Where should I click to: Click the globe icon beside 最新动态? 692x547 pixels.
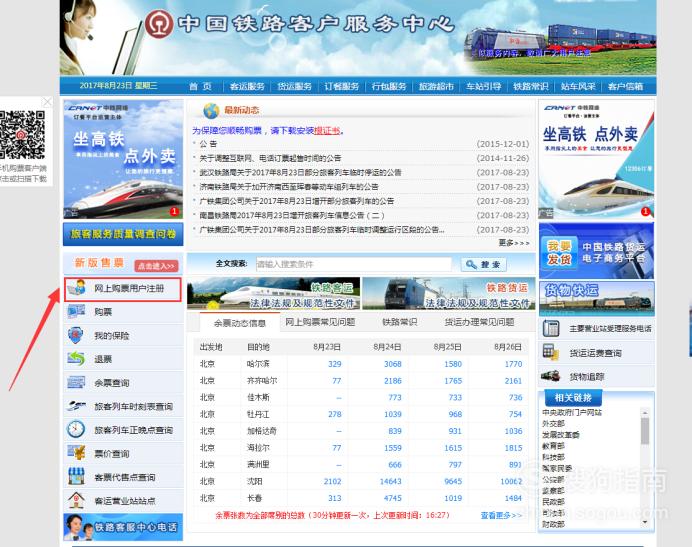point(211,110)
